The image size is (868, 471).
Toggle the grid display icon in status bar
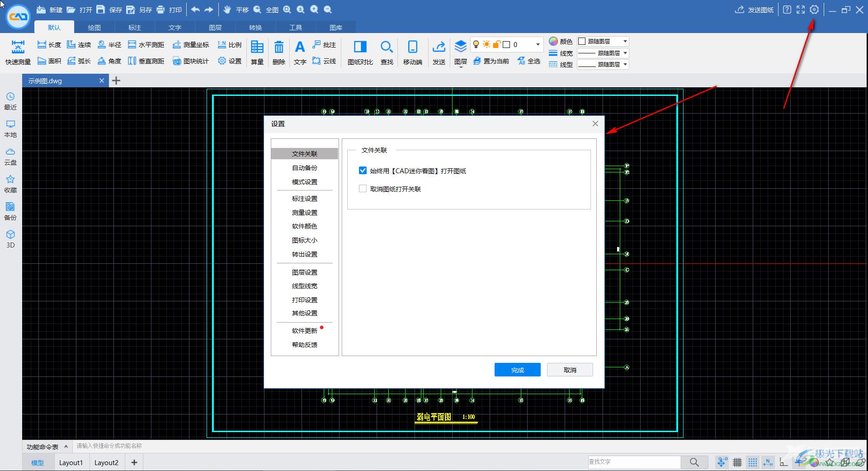tap(737, 462)
